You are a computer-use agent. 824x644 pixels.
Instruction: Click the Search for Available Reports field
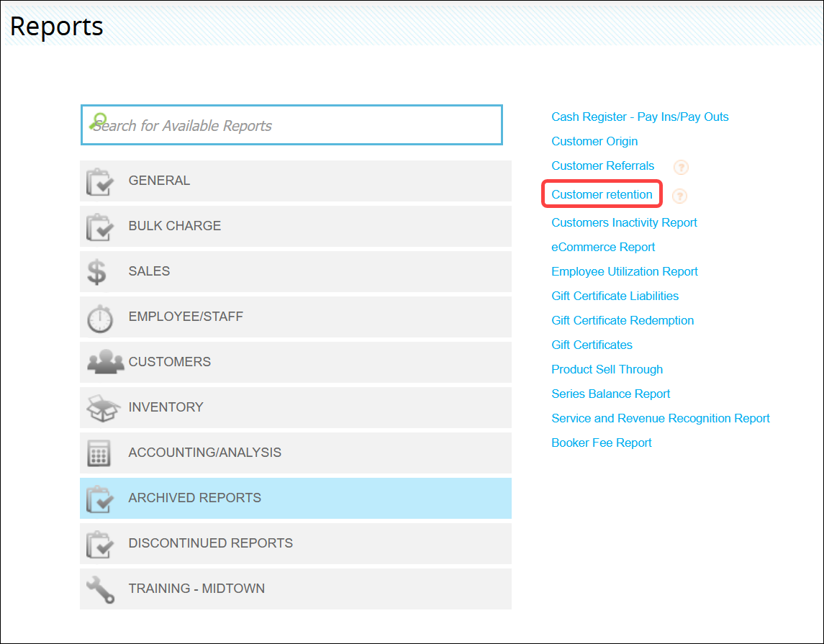pos(291,125)
